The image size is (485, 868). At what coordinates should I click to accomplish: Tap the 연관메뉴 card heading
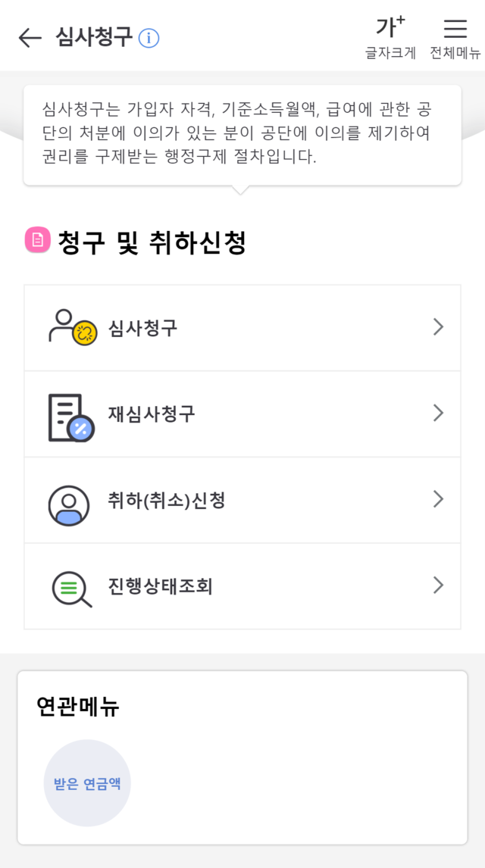coord(78,707)
